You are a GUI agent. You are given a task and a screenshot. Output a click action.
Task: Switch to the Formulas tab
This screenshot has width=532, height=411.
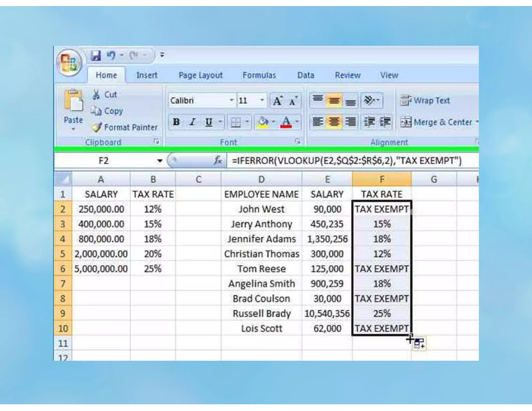pyautogui.click(x=259, y=75)
